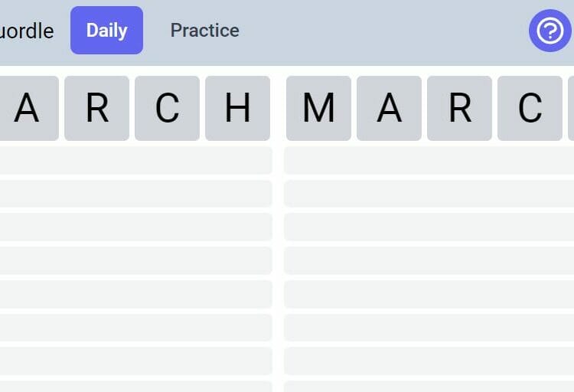Screen dimensions: 574x392
Task: Click the fifth guess row of right board
Action: 429,260
